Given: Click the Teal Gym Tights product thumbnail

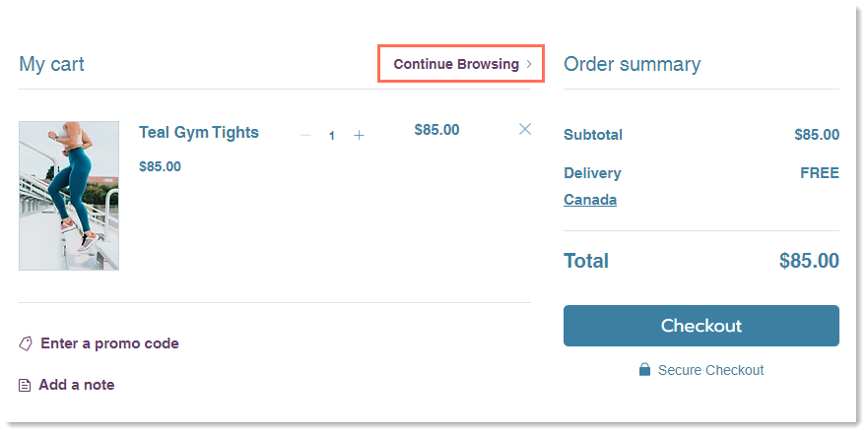Looking at the screenshot, I should (69, 196).
